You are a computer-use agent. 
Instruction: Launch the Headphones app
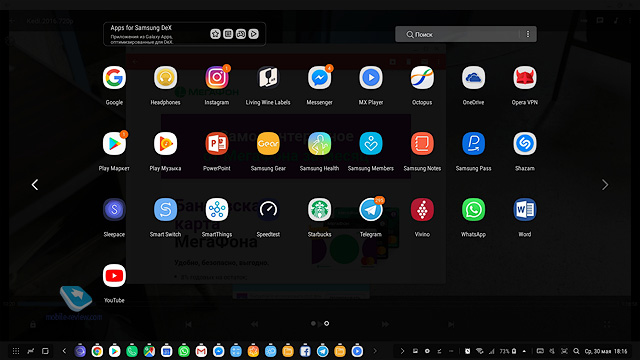point(165,78)
